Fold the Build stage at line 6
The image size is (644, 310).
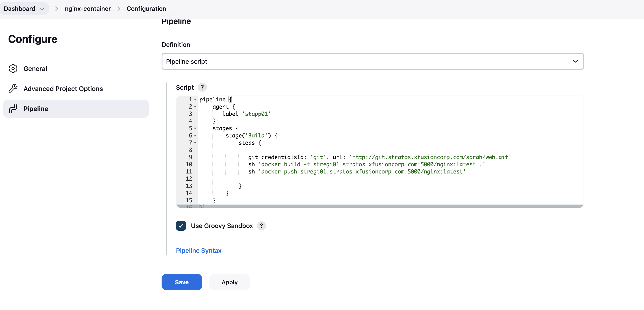(x=195, y=136)
